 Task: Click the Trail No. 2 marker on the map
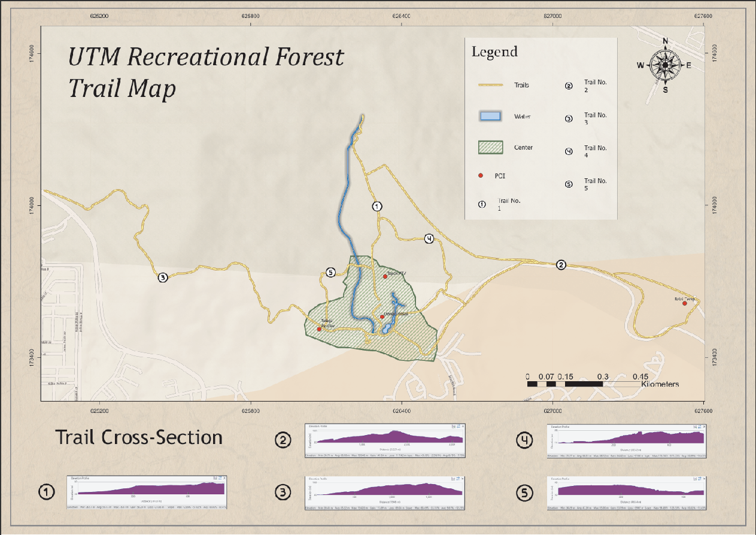561,265
